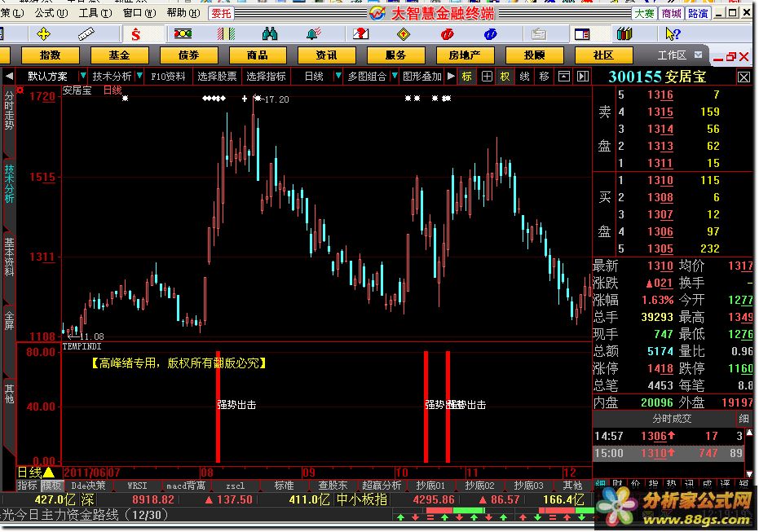The height and width of the screenshot is (532, 759).
Task: Click the chart with question mark icon
Action: click(x=360, y=33)
